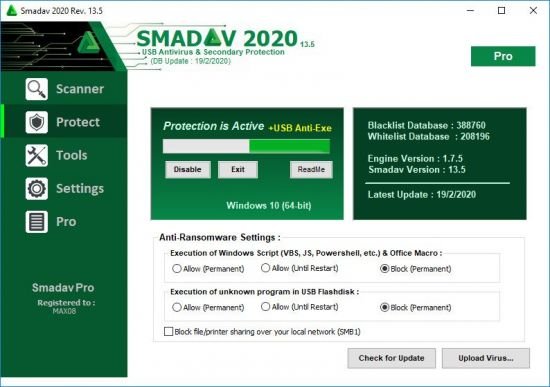Click the Pro document list icon
This screenshot has height=387, width=550.
pos(36,222)
